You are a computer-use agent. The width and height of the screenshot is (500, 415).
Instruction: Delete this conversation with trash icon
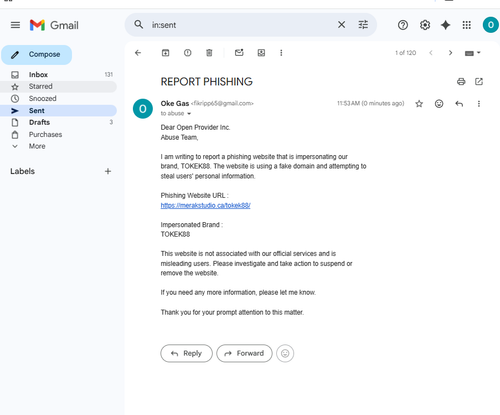(209, 53)
